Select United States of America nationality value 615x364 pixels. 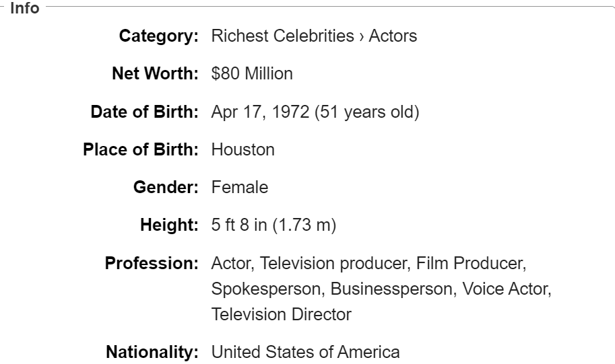(306, 353)
